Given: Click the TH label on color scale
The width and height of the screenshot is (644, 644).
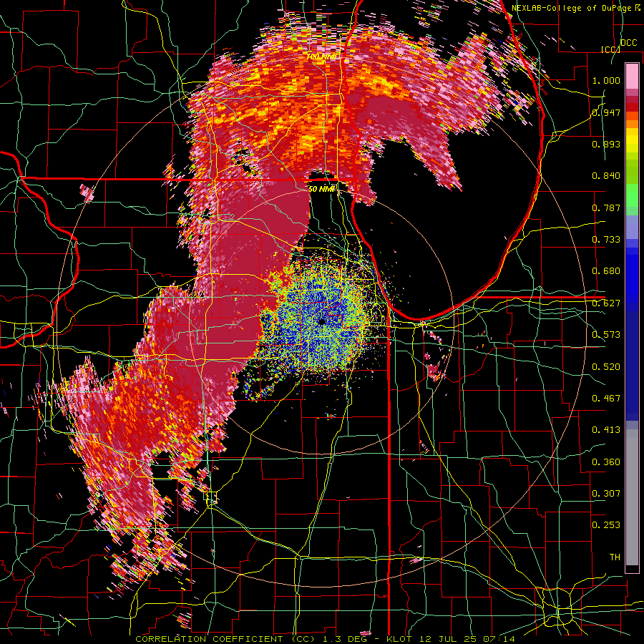Looking at the screenshot, I should (615, 557).
